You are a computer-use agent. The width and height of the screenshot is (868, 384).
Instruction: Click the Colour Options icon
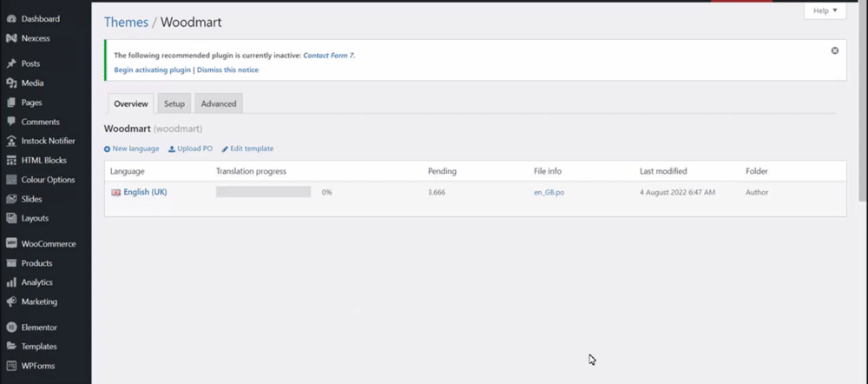[11, 180]
